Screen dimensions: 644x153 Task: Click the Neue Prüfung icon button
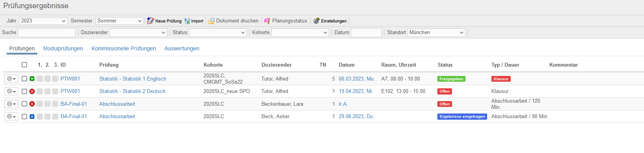click(x=150, y=21)
